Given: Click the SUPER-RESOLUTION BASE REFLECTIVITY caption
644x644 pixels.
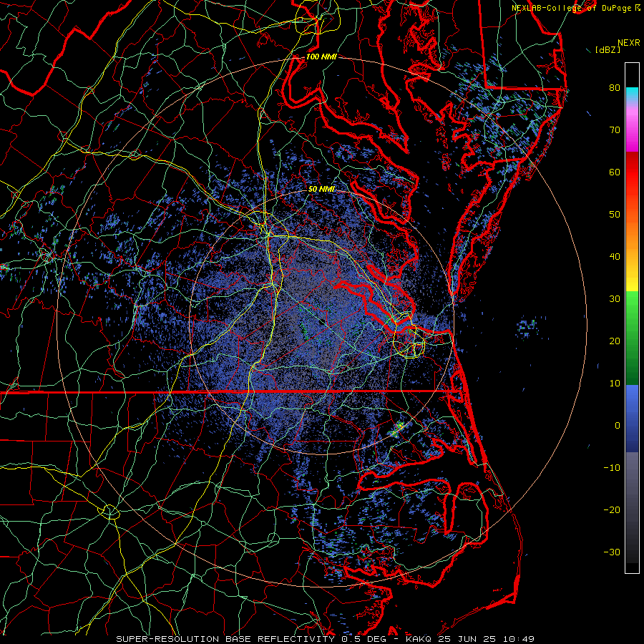Looking at the screenshot, I should coord(225,639).
